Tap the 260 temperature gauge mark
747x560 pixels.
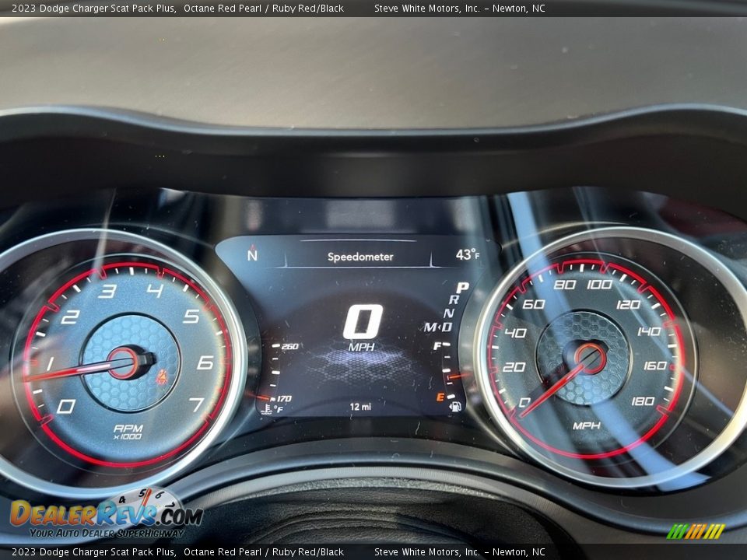tap(289, 346)
